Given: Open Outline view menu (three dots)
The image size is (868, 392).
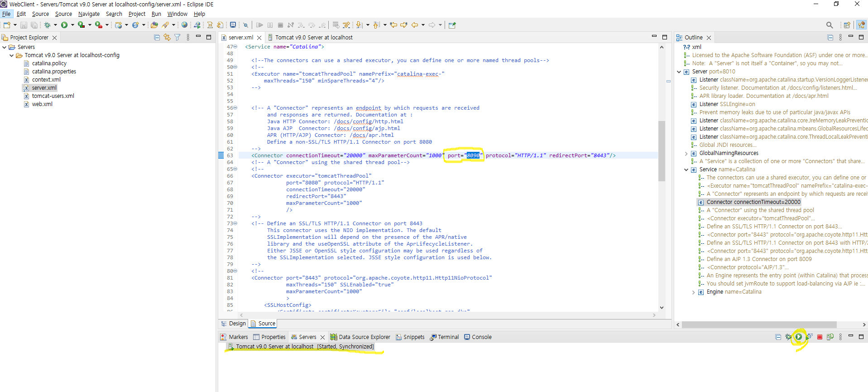Looking at the screenshot, I should (840, 37).
